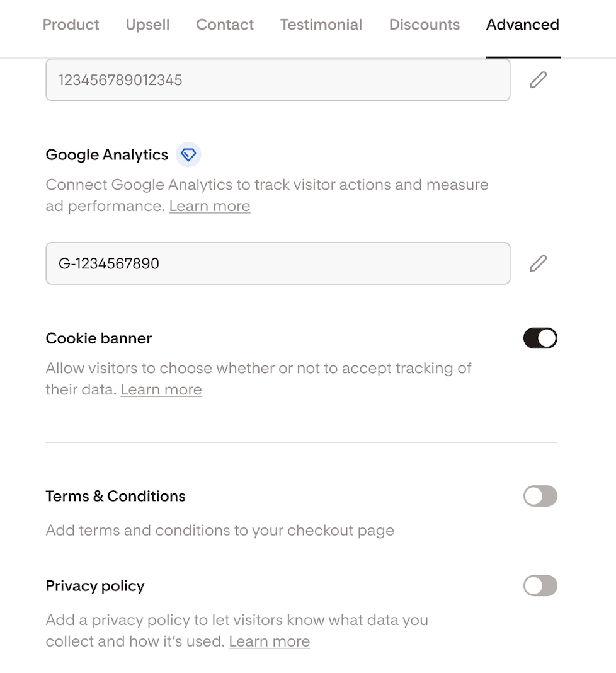Click the premium diamond badge beside Google Analytics
Screen dimensions: 616x673
pos(188,154)
